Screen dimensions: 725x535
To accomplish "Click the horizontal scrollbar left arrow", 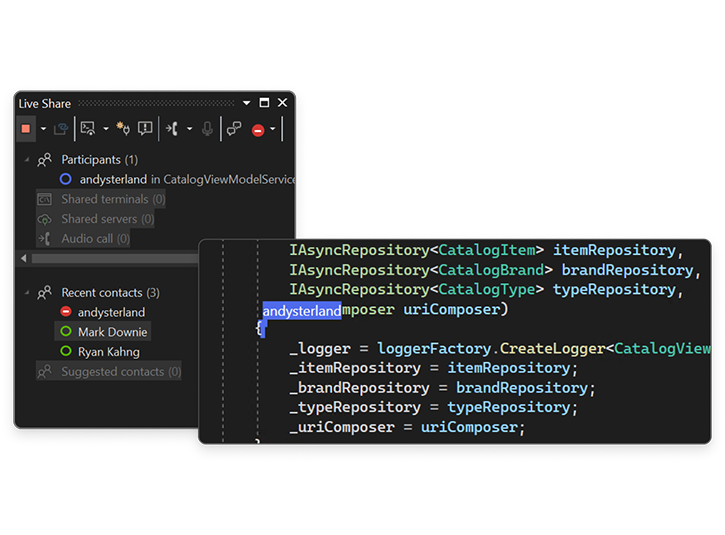I will coord(24,258).
